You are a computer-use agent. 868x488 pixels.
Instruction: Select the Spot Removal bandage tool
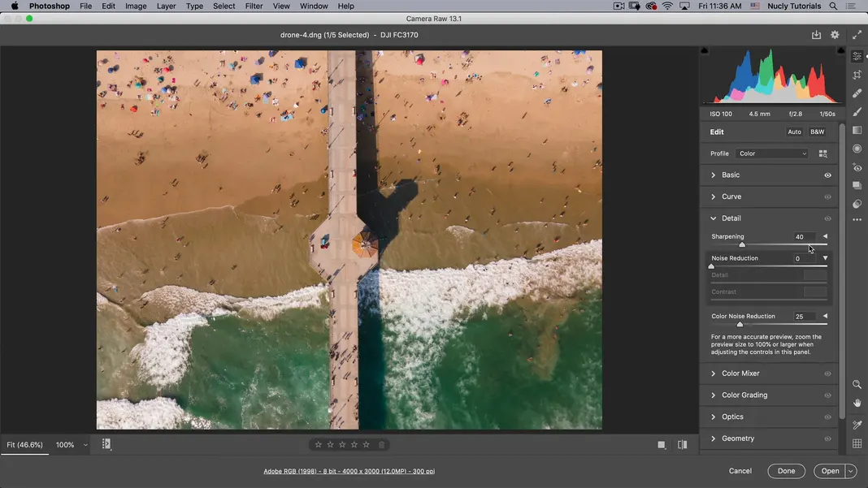[857, 93]
